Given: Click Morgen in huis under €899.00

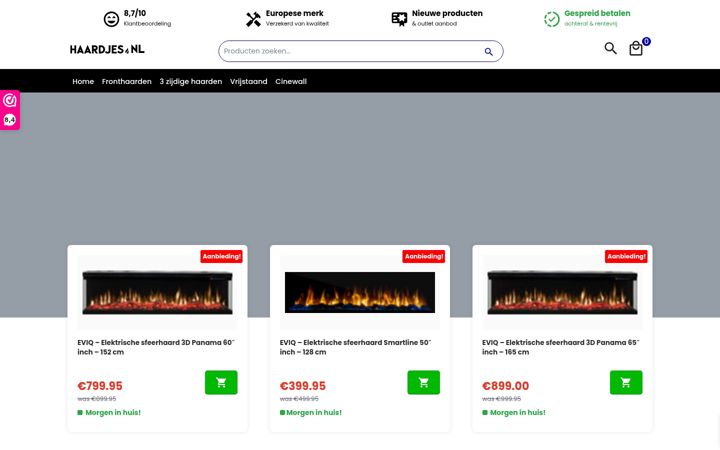Looking at the screenshot, I should [x=518, y=412].
